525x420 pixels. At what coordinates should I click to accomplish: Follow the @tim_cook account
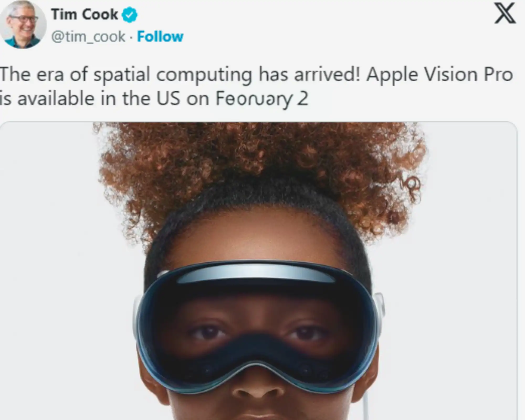pyautogui.click(x=160, y=36)
